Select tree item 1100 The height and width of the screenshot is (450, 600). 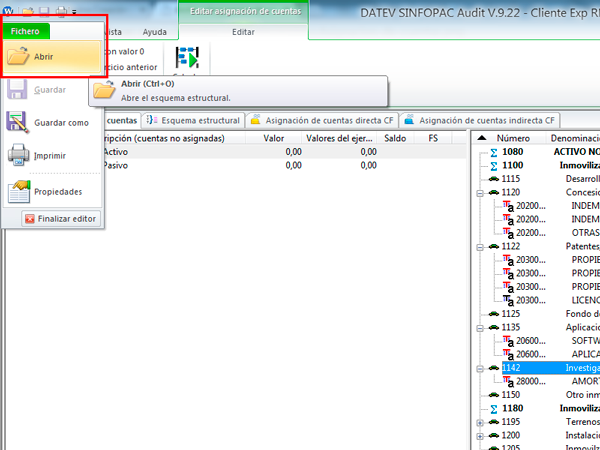pyautogui.click(x=512, y=165)
